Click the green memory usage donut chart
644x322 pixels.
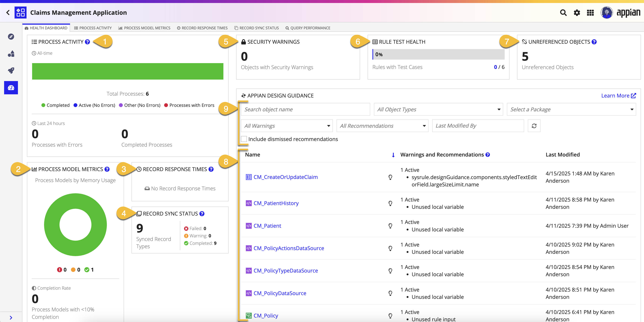pyautogui.click(x=75, y=225)
